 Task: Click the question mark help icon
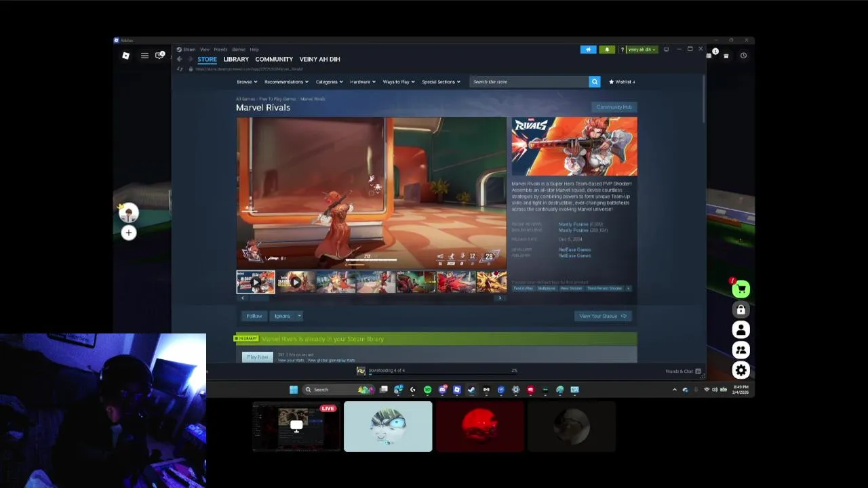click(x=622, y=49)
